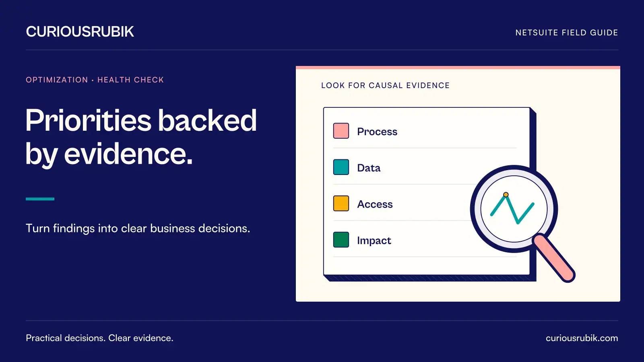
Task: Select the Process list label
Action: tap(377, 132)
